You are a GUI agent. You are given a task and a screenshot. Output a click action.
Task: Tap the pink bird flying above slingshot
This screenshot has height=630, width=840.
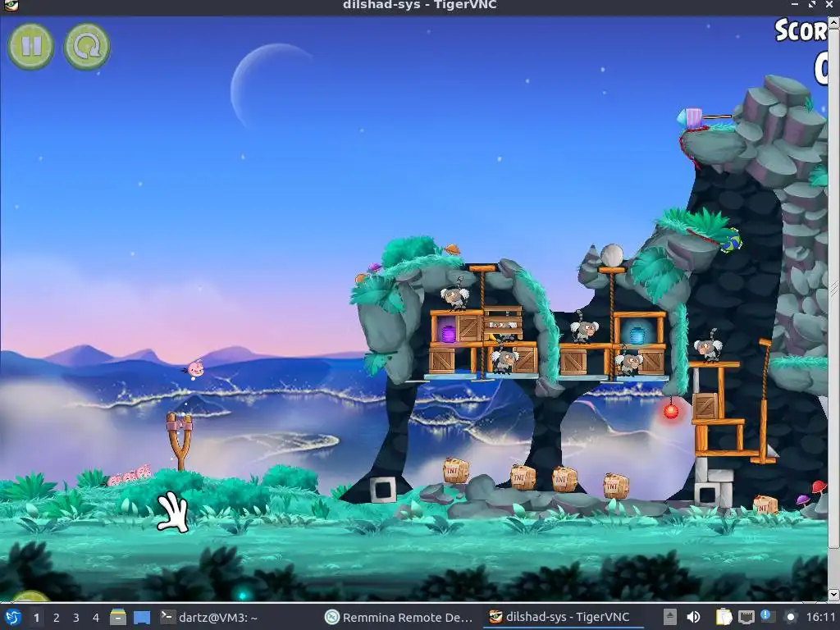click(x=195, y=368)
